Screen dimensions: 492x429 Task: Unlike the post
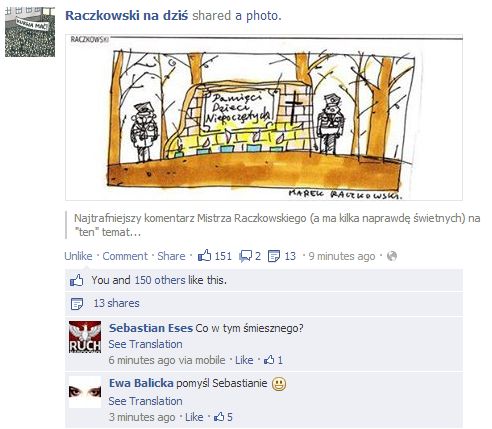click(78, 256)
